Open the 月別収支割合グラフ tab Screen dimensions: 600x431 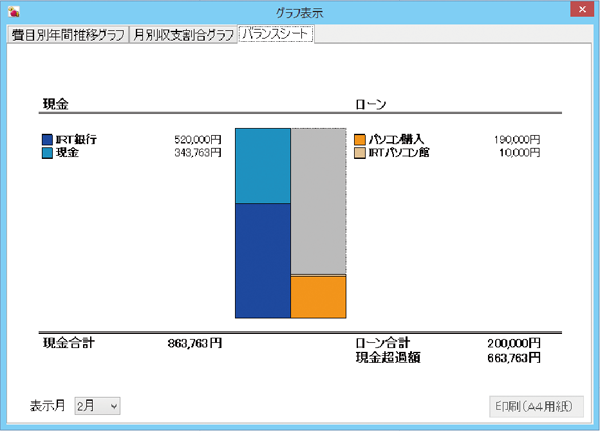point(183,35)
